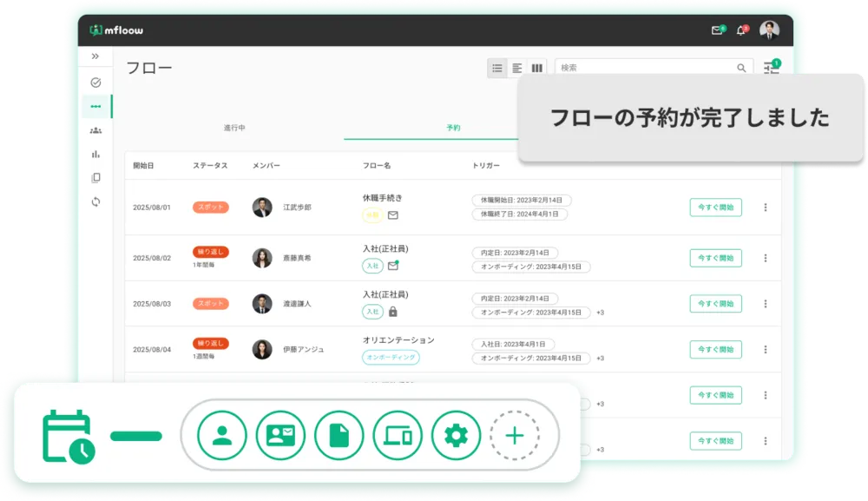Image resolution: width=868 pixels, height=501 pixels.
Task: Open the sync arrows sidebar icon
Action: [95, 201]
